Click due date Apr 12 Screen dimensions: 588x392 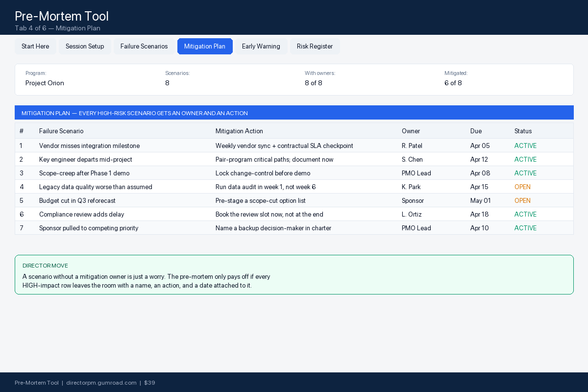tap(479, 160)
